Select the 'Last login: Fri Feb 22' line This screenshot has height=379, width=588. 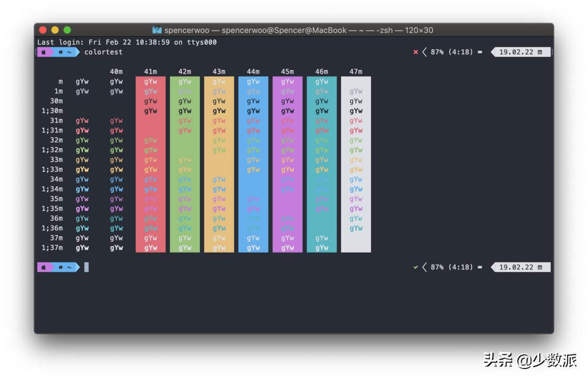click(127, 43)
